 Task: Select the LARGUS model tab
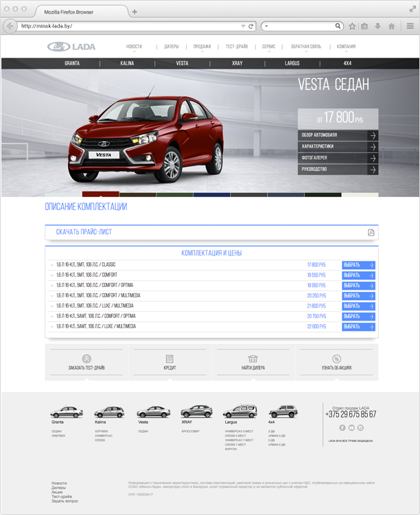pos(292,63)
